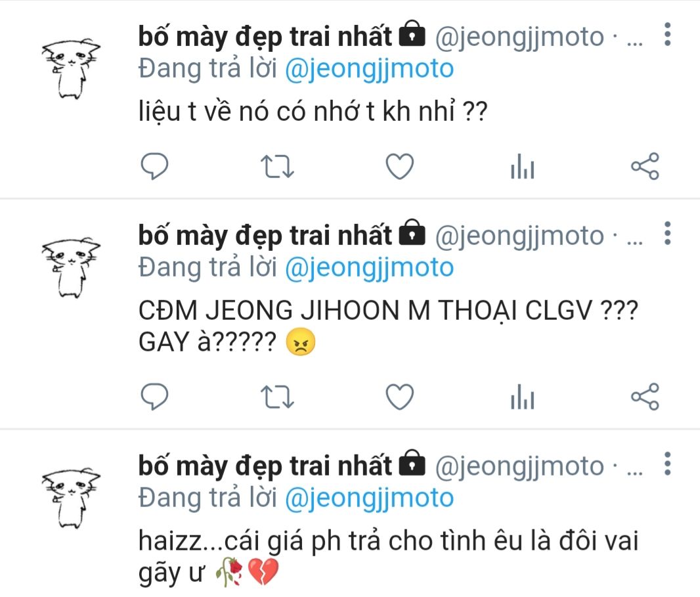Screen dimensions: 700x597
Task: Open @jeongjjmoto mention in first tweet reply line
Action: tap(369, 69)
